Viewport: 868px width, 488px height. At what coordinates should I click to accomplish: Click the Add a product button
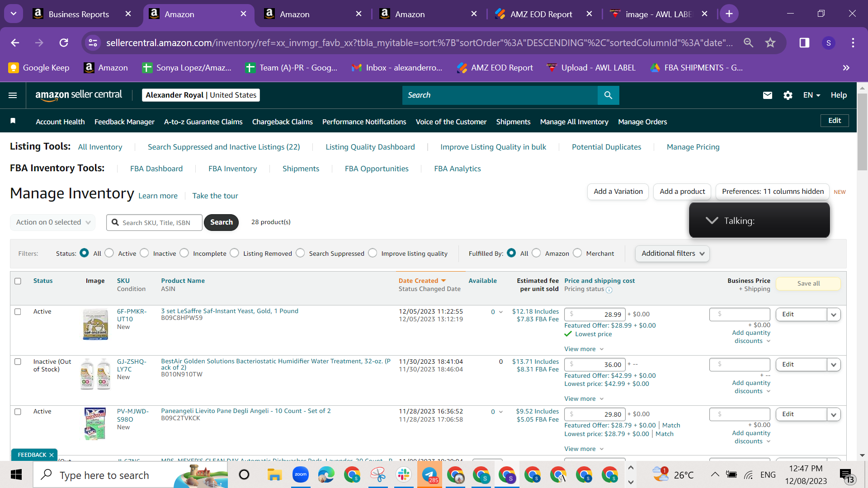pyautogui.click(x=682, y=192)
